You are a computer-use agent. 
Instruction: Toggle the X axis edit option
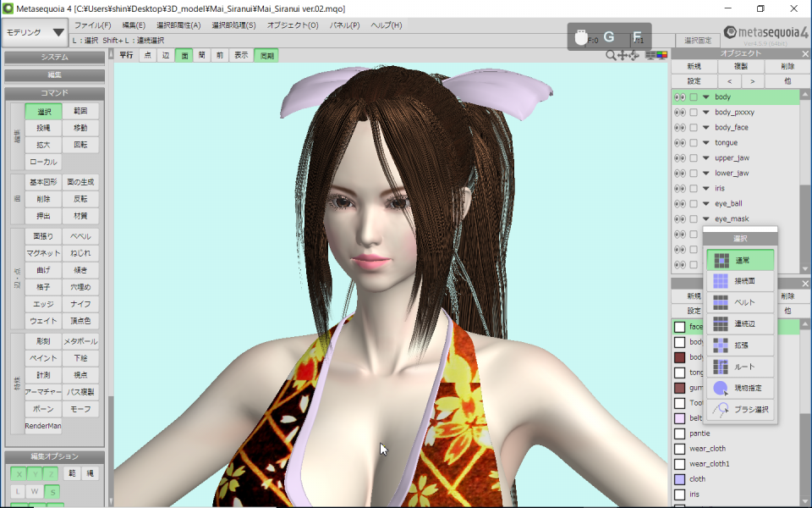(19, 474)
